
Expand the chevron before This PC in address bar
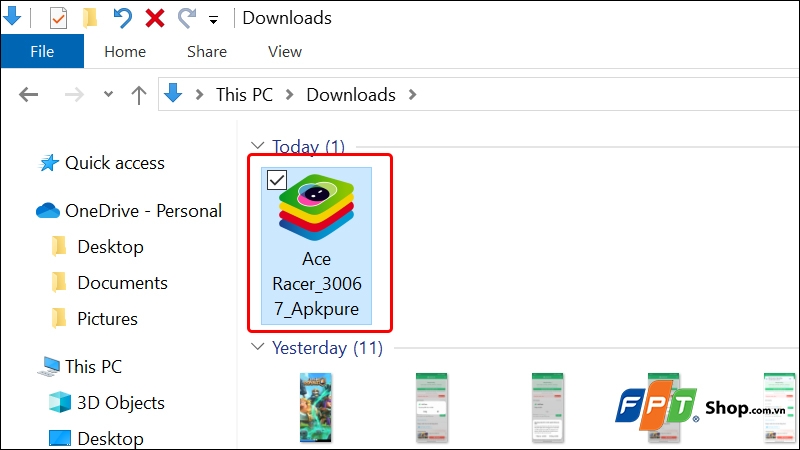pos(200,94)
